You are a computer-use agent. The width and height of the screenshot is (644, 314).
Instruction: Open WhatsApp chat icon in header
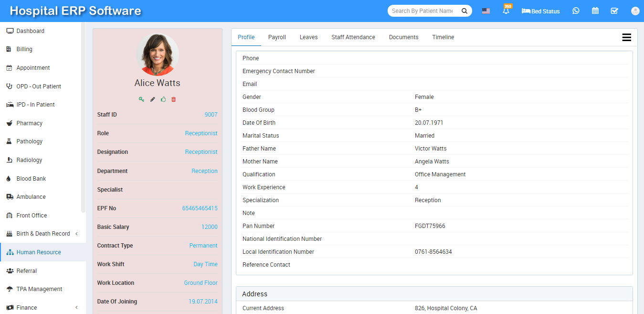pyautogui.click(x=576, y=11)
